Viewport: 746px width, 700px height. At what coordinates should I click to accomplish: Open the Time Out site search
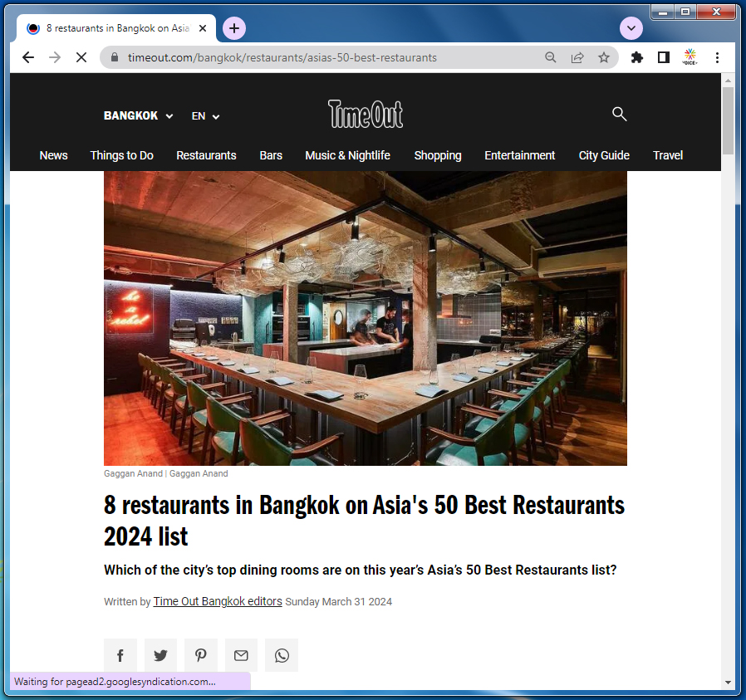click(619, 114)
